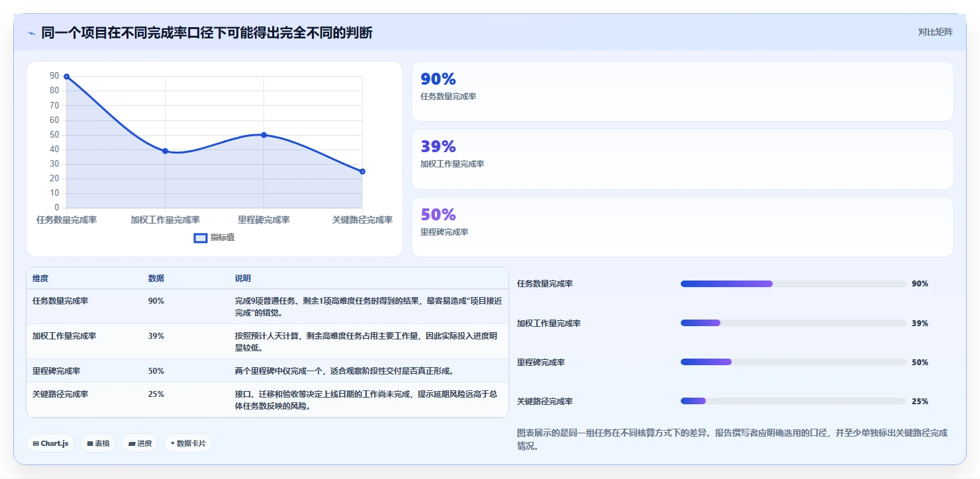Click the 50% cell in the table
The image size is (980, 479).
coord(156,371)
